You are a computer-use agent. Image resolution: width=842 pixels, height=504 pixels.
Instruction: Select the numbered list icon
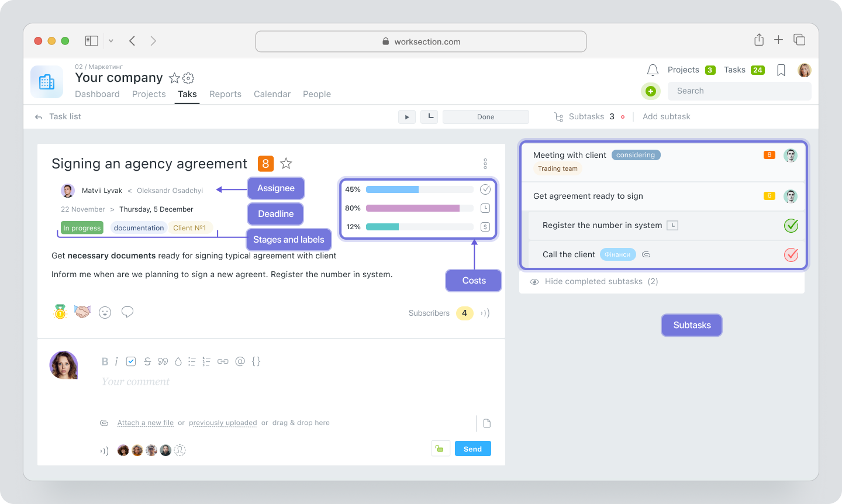(206, 361)
